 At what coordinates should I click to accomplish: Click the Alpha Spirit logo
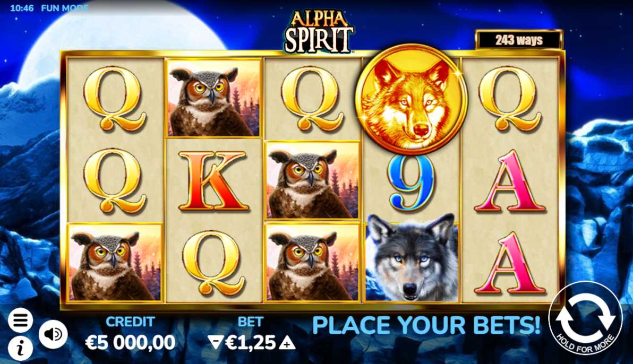point(318,32)
